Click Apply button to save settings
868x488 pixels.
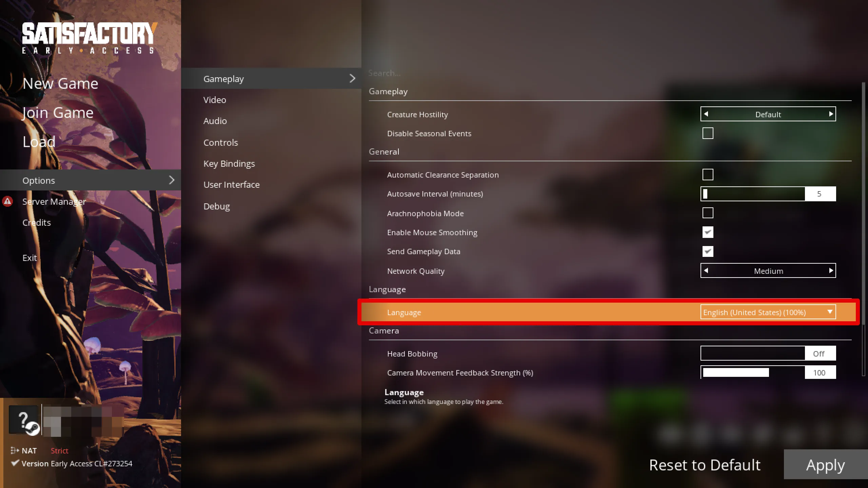click(x=826, y=464)
